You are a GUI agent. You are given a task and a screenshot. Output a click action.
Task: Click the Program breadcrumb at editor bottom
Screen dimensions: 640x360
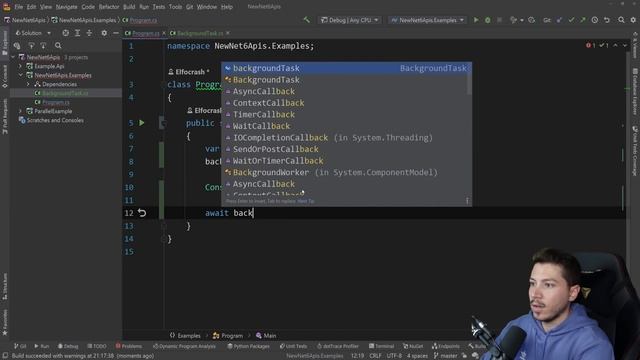coord(228,336)
